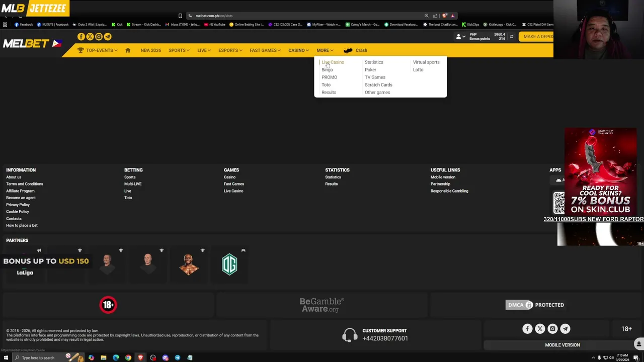644x362 pixels.
Task: Open BeGambleAware.org link
Action: pyautogui.click(x=322, y=305)
